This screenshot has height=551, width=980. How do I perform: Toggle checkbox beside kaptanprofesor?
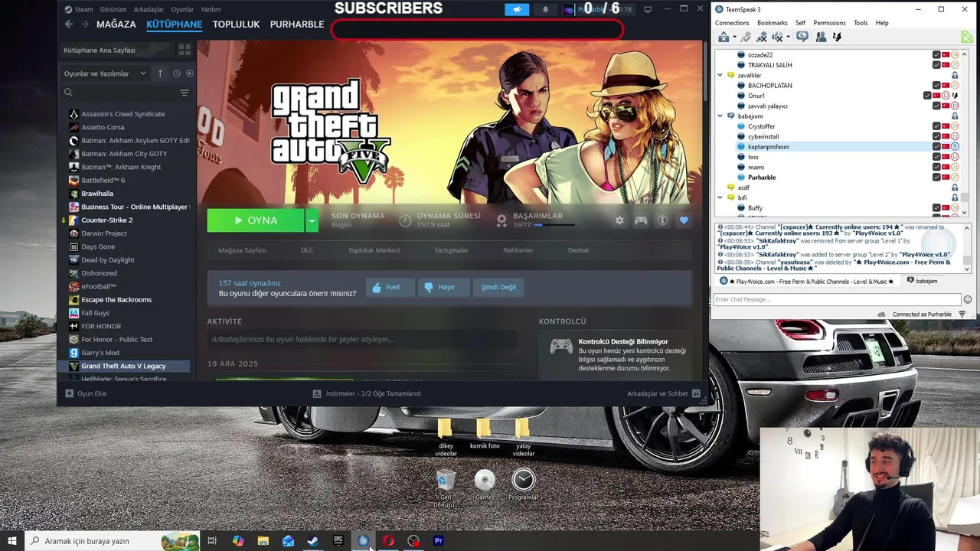[936, 146]
